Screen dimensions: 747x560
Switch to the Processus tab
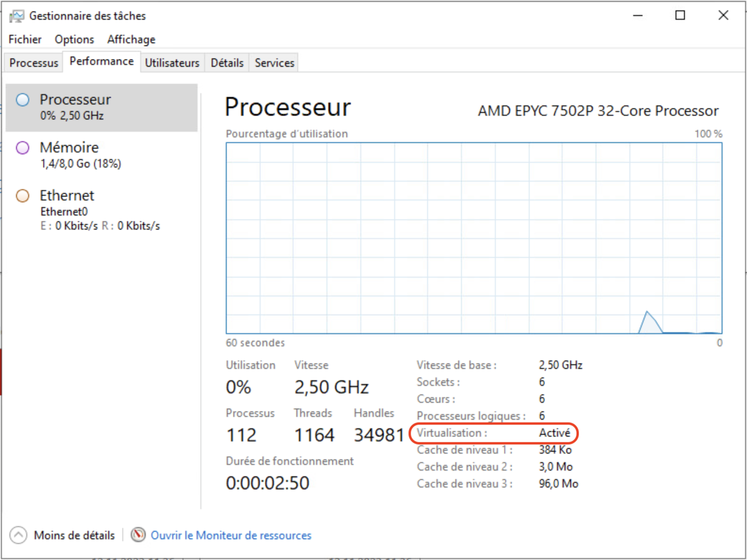click(x=34, y=63)
